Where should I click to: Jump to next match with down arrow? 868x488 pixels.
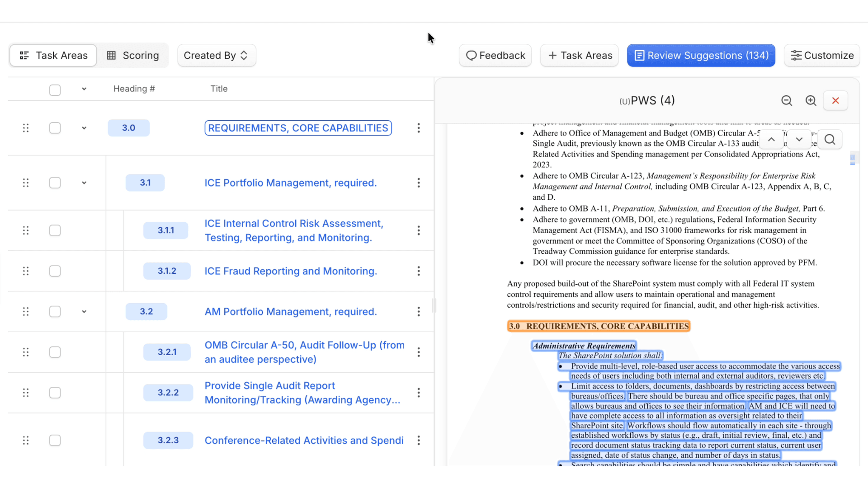(x=799, y=139)
